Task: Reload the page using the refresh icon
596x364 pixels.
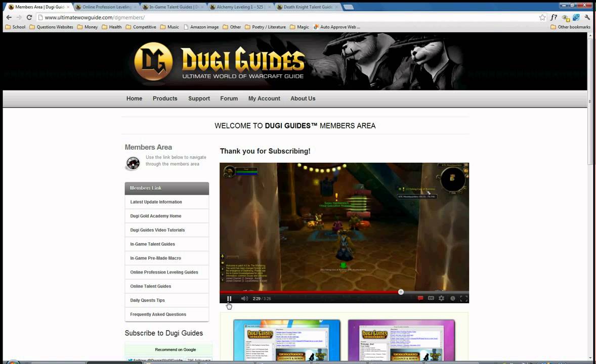Action: tap(29, 18)
